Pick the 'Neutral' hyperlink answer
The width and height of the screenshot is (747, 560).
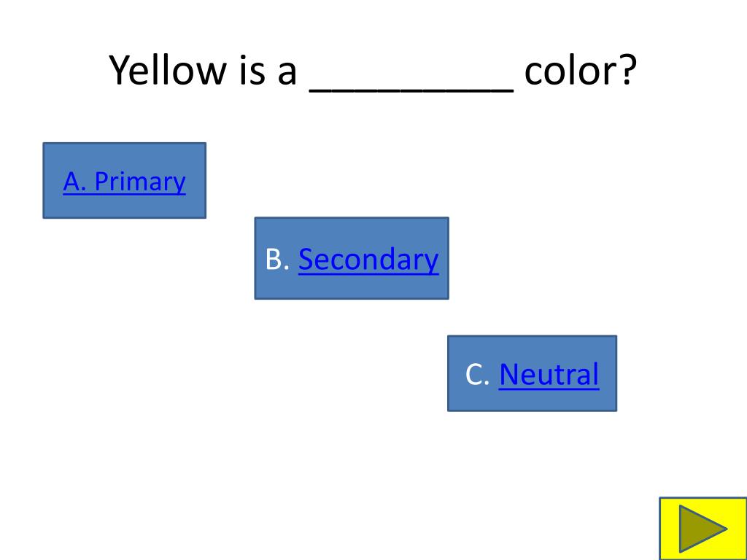(x=549, y=374)
